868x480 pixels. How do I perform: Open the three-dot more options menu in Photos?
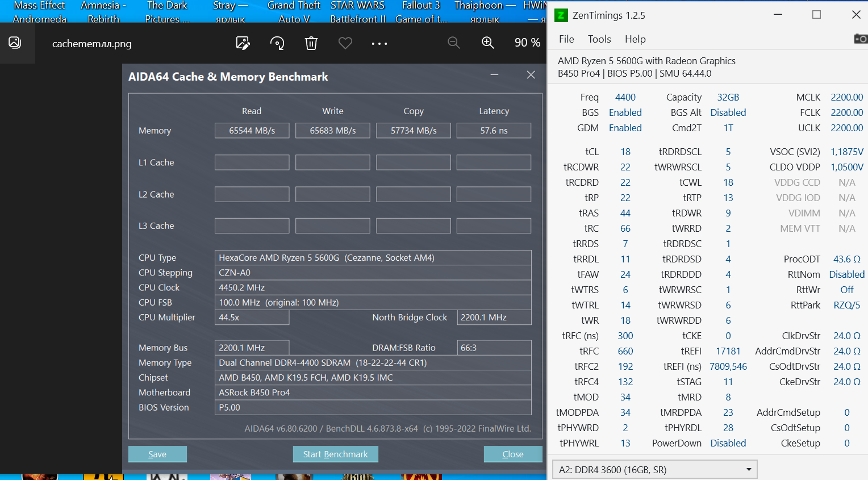tap(379, 43)
